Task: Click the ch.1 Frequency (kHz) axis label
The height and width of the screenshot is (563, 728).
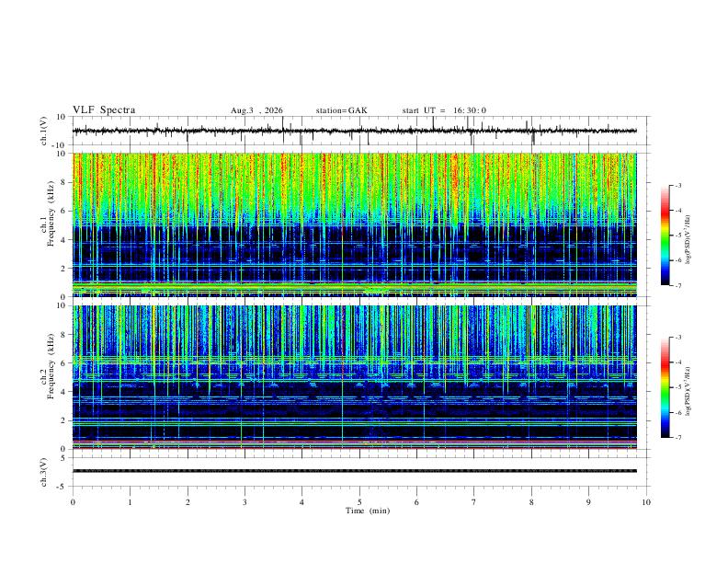Action: (x=48, y=224)
